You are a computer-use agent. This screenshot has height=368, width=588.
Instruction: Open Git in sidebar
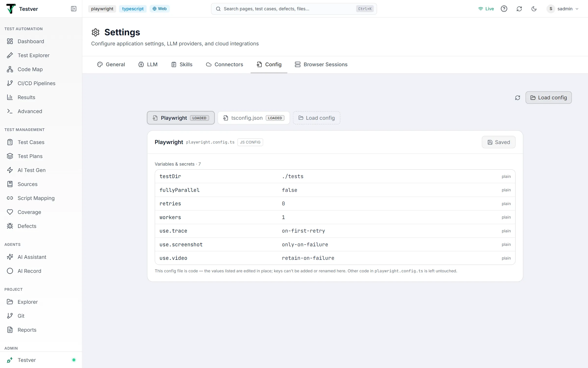41,316
